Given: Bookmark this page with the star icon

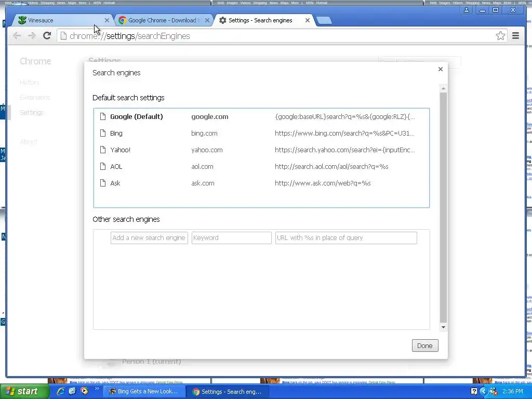Looking at the screenshot, I should 500,36.
